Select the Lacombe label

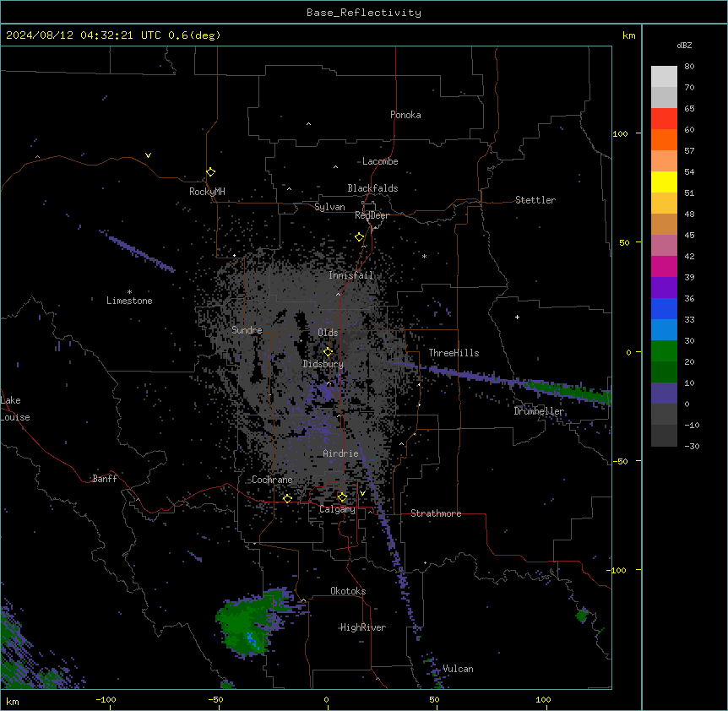[x=380, y=161]
